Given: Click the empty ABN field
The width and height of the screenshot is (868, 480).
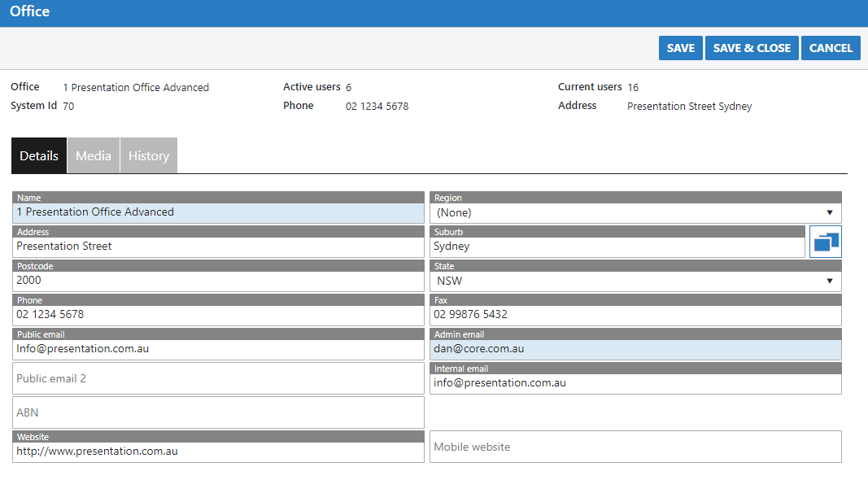Looking at the screenshot, I should [x=218, y=412].
